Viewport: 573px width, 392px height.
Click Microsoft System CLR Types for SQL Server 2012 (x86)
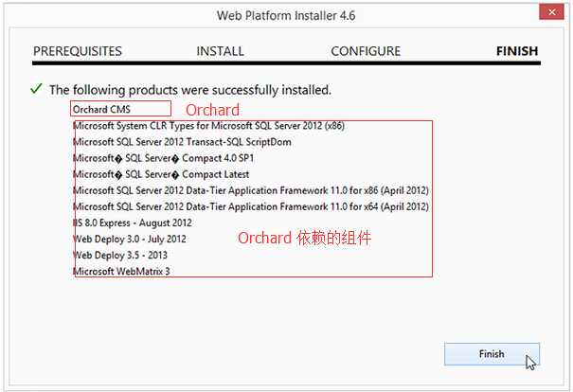click(x=208, y=126)
